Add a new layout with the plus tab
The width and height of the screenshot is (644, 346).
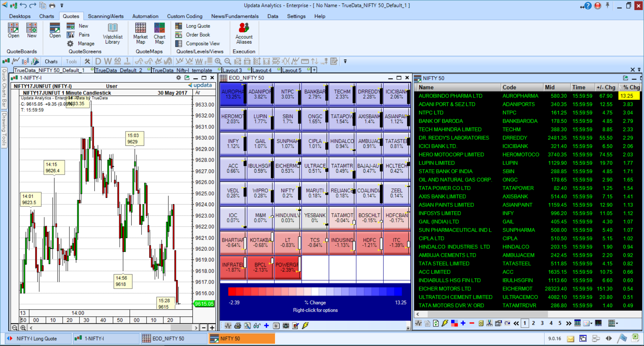pos(314,70)
